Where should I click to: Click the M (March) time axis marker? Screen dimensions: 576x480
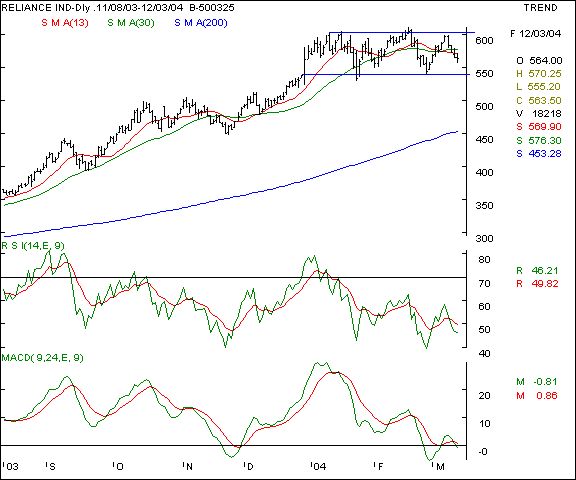(439, 466)
